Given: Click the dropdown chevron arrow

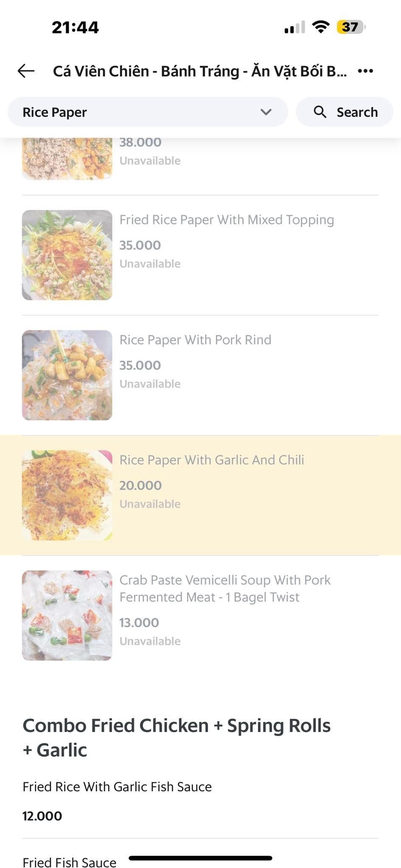Looking at the screenshot, I should click(266, 112).
